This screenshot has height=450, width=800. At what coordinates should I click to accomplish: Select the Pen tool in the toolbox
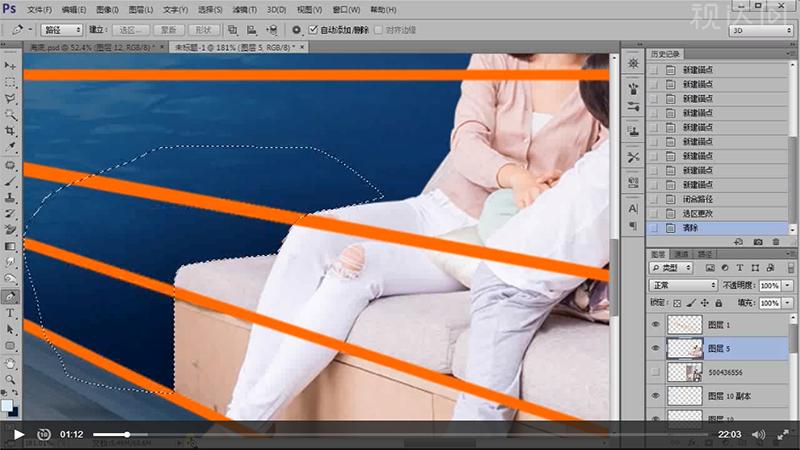pos(10,296)
